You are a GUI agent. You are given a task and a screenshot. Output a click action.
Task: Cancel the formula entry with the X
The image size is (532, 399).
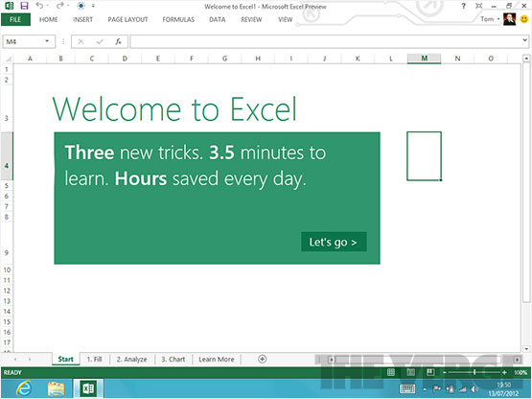[x=81, y=42]
